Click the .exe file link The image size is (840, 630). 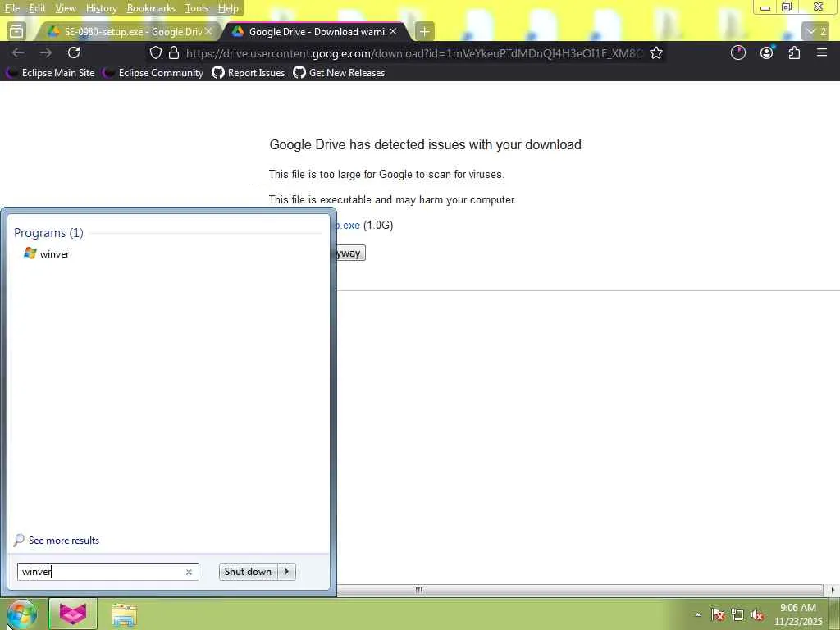pos(348,226)
